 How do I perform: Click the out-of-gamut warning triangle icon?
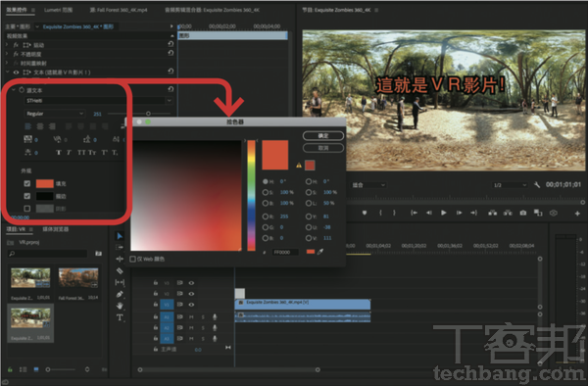pos(299,165)
